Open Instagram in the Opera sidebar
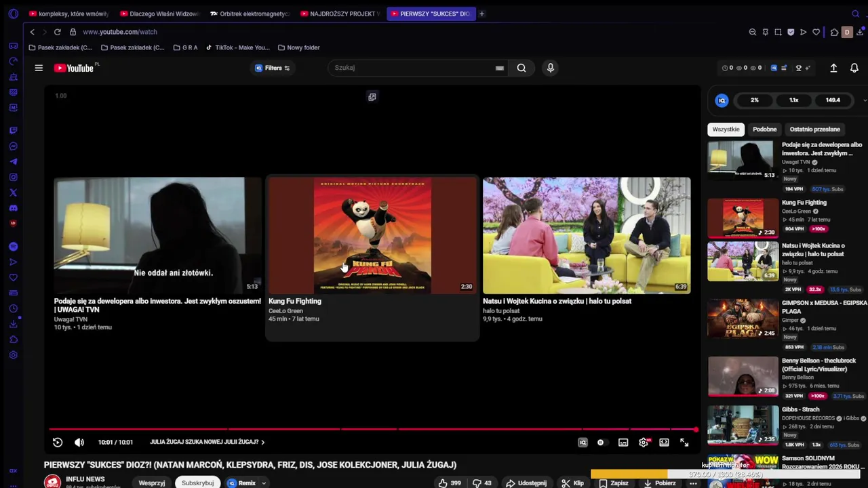The height and width of the screenshot is (488, 868). [13, 178]
